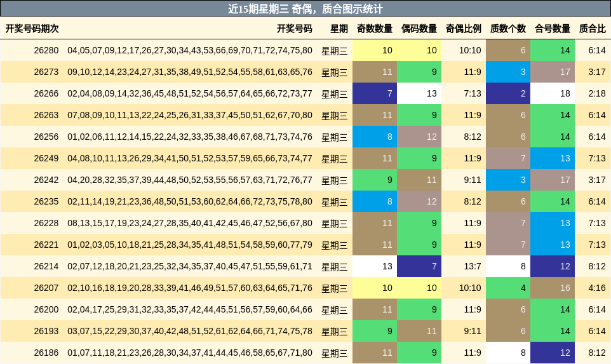This screenshot has width=611, height=364.
Task: Click the 奇偶比例 column header
Action: [x=463, y=29]
